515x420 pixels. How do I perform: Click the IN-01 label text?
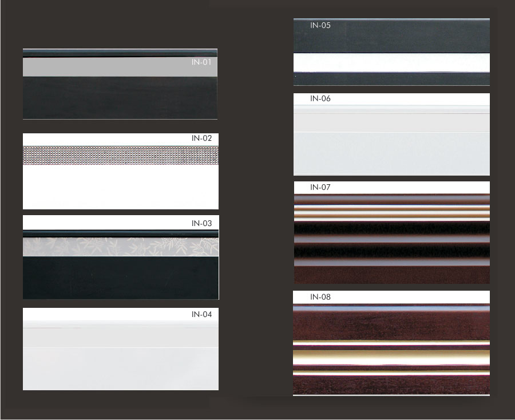(x=201, y=62)
